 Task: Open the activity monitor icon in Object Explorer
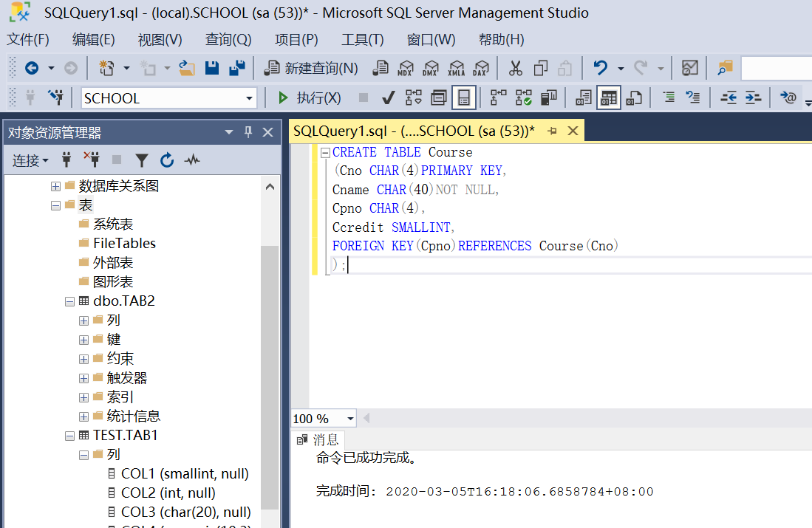[192, 160]
